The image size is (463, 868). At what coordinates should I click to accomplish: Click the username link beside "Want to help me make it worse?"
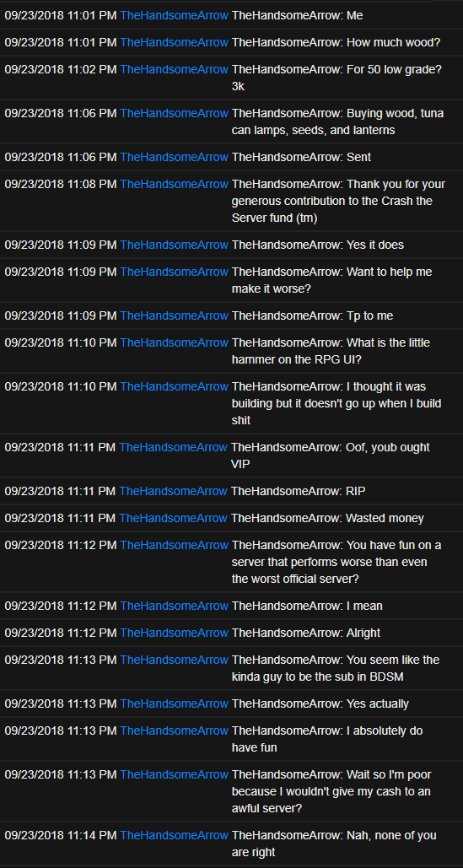click(174, 272)
